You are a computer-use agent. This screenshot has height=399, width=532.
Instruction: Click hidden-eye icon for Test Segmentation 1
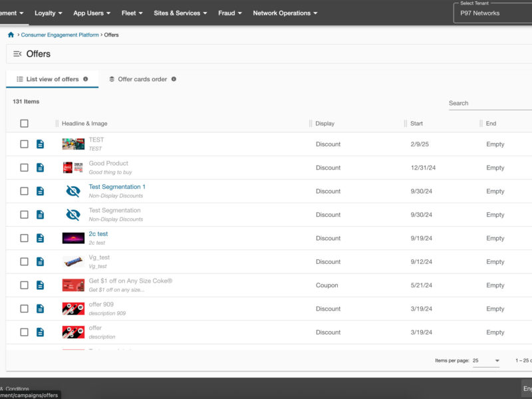pyautogui.click(x=73, y=192)
